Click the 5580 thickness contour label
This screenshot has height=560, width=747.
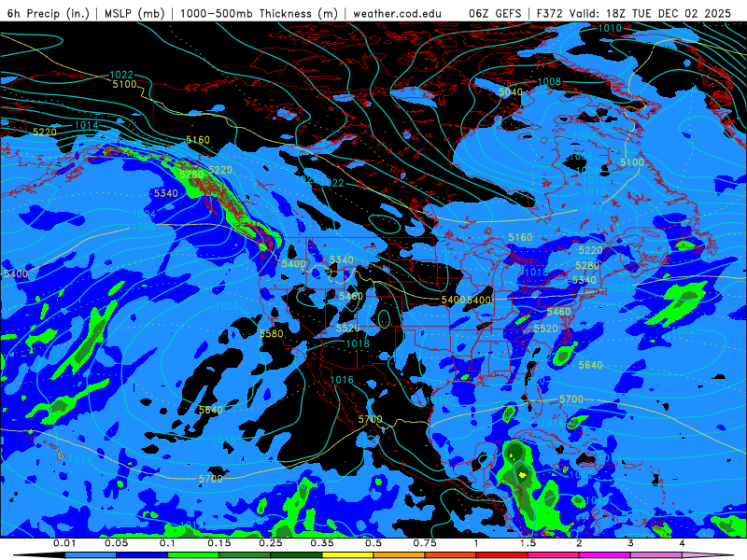click(271, 334)
